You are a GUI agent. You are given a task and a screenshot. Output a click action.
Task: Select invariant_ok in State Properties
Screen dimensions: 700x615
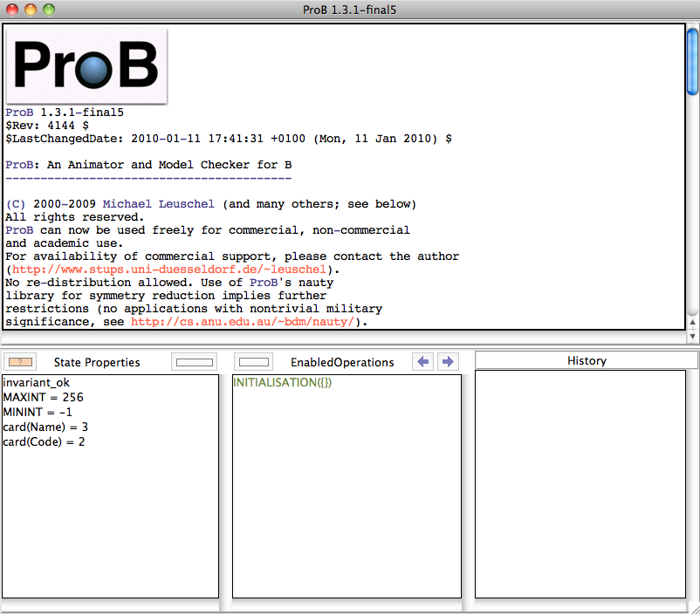coord(35,383)
